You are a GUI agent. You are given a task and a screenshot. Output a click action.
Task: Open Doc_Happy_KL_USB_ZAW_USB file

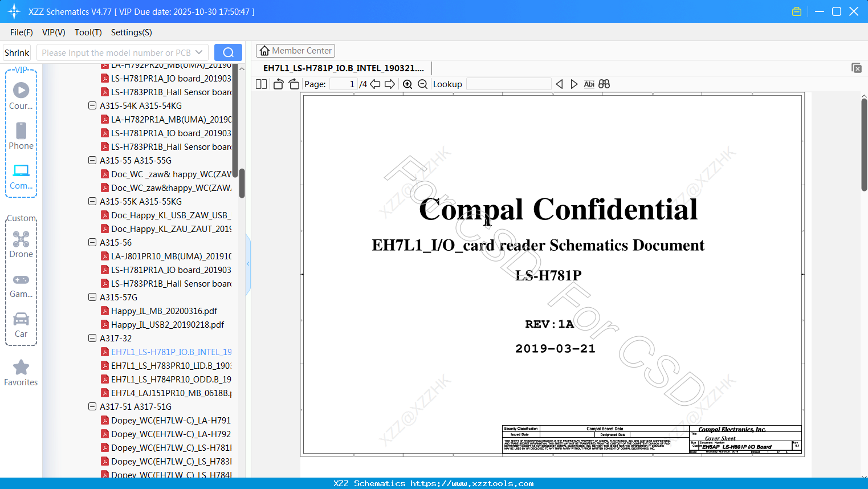pos(171,215)
